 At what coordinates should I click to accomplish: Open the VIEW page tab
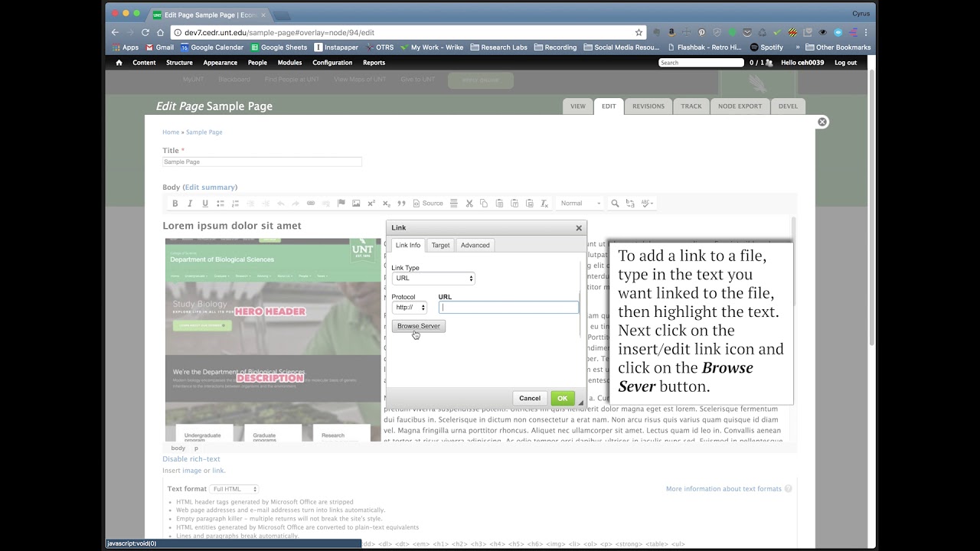coord(577,106)
